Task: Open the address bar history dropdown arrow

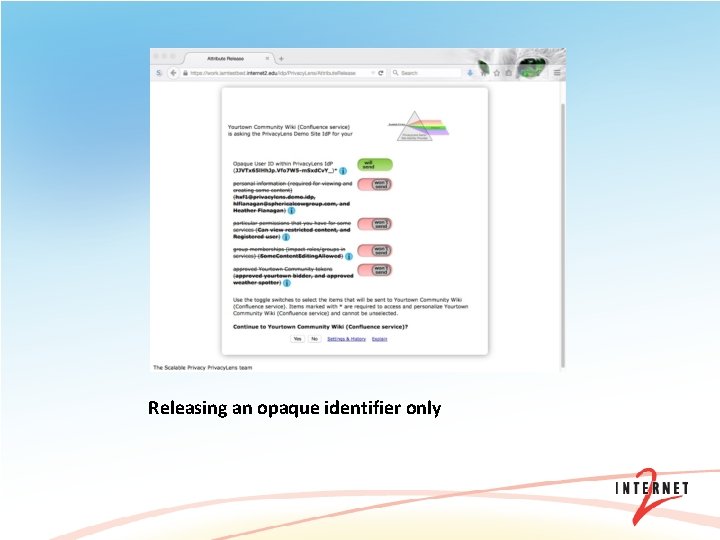Action: [x=372, y=73]
